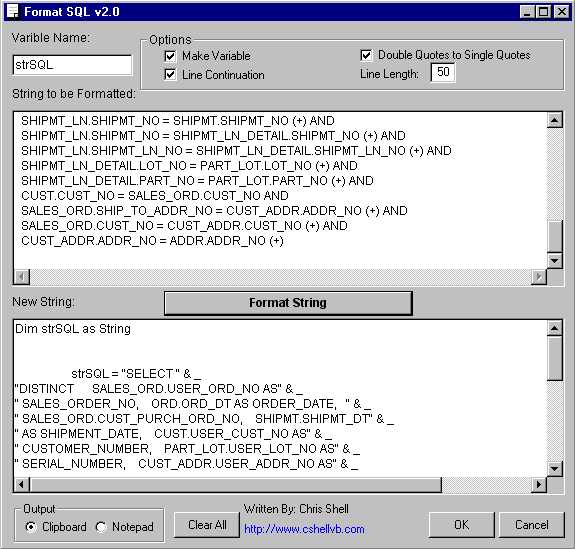Click the up arrow of the New String scrollbar
This screenshot has height=549, width=575.
click(554, 328)
